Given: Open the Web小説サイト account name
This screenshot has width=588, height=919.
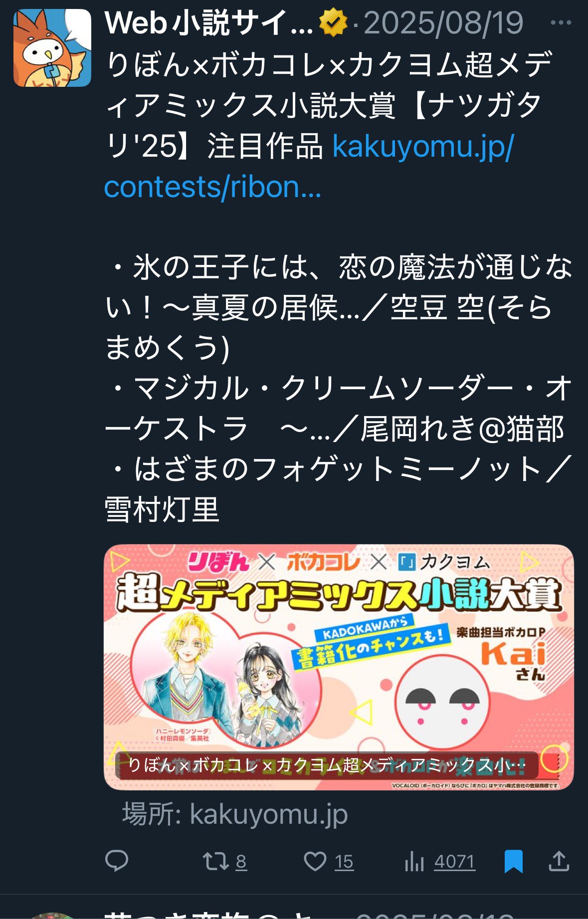Looking at the screenshot, I should click(208, 23).
